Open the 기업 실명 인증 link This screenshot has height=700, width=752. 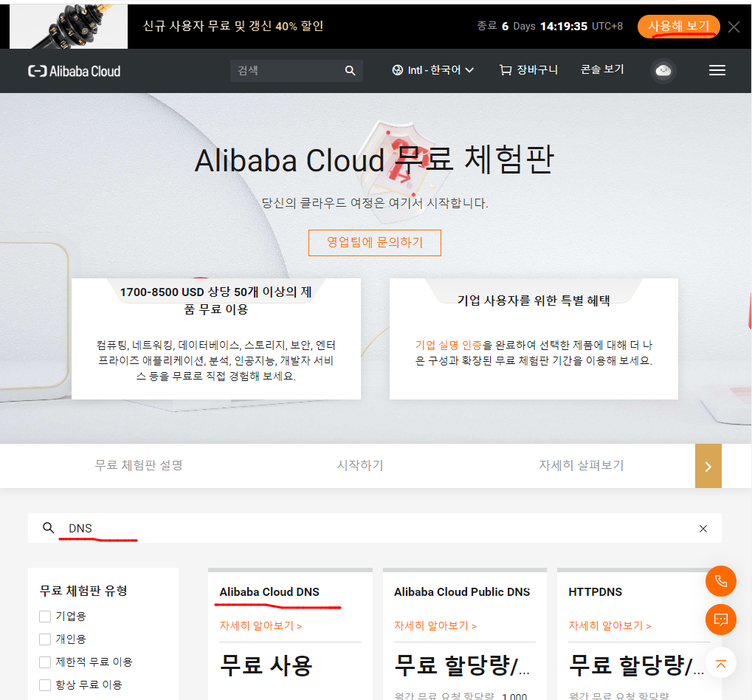tap(449, 345)
